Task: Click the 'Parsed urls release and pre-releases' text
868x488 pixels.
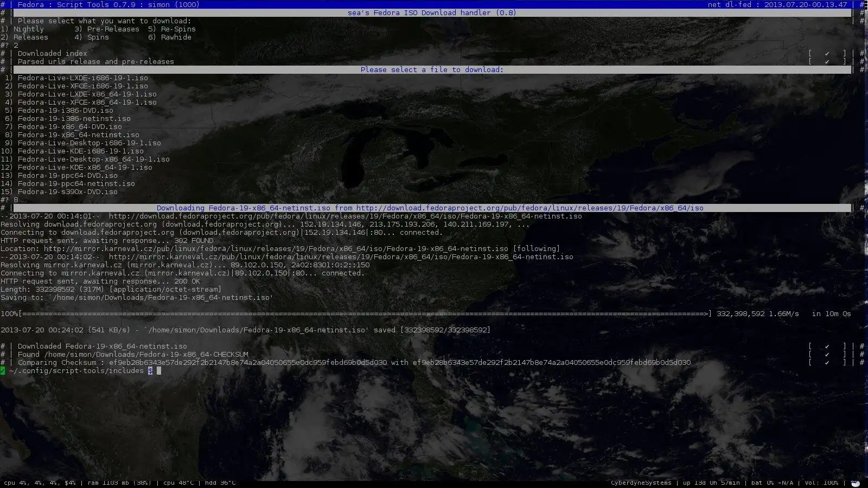Action: point(96,62)
